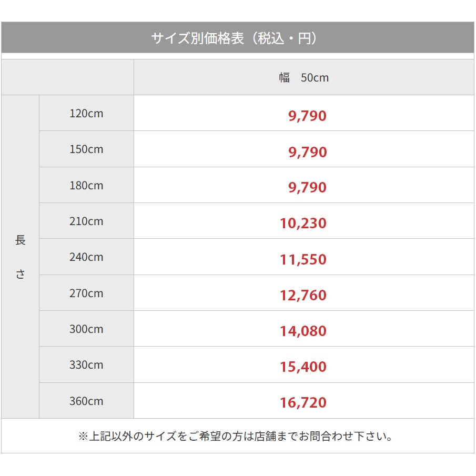This screenshot has height=476, width=476.
Task: Select the 16,720 price value
Action: tap(303, 403)
